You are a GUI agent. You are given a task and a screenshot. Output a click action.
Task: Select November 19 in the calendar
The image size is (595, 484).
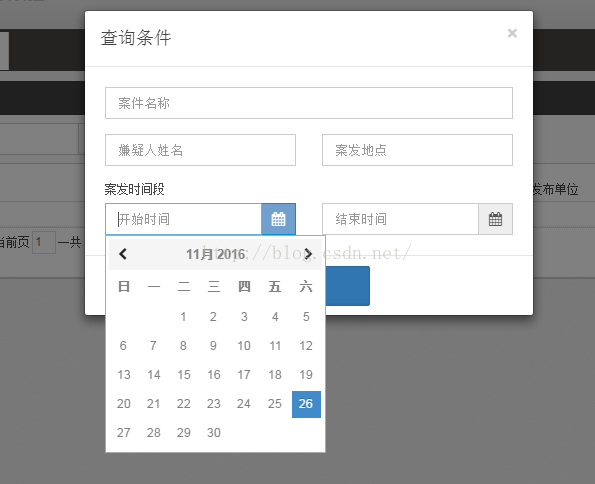coord(306,375)
